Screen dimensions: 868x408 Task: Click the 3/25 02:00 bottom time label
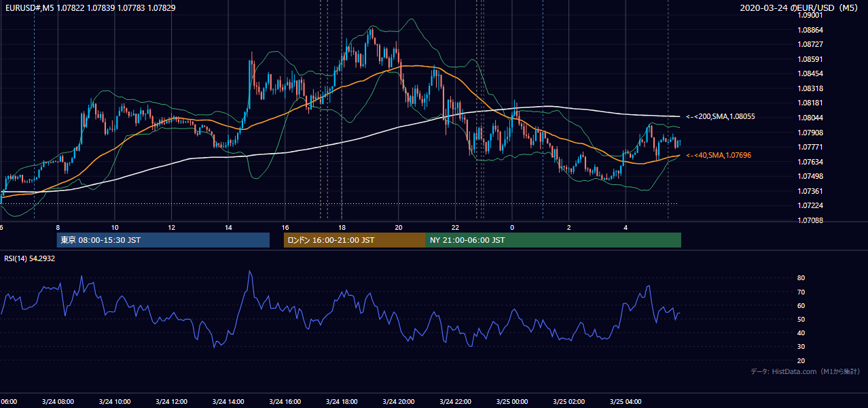pos(568,402)
